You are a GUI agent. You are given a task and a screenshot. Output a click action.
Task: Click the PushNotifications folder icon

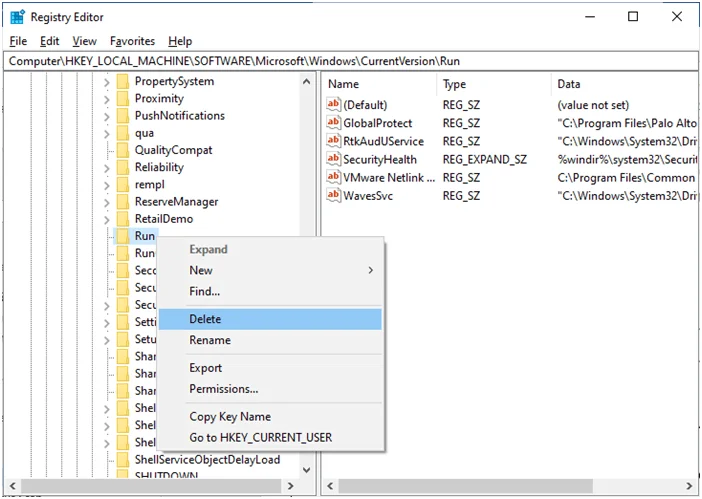123,116
